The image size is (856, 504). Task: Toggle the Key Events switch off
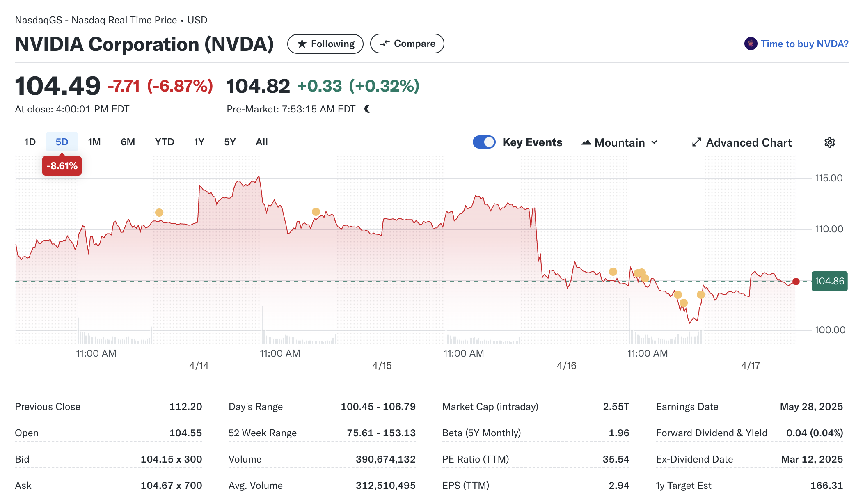pyautogui.click(x=484, y=142)
